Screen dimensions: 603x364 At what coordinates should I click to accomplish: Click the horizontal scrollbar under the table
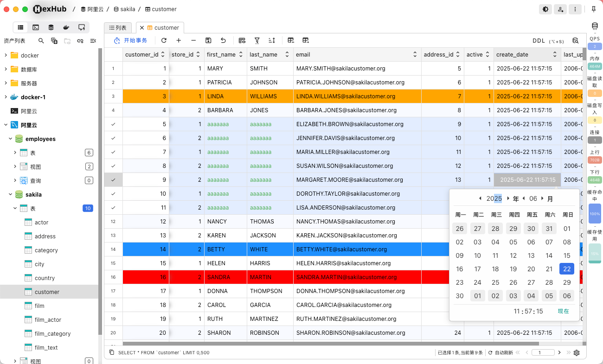pyautogui.click(x=330, y=344)
